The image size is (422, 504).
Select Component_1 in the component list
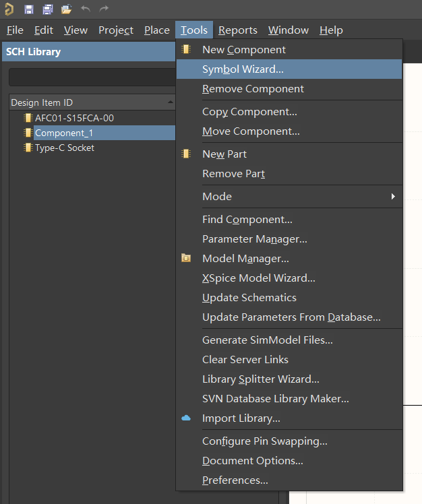64,133
